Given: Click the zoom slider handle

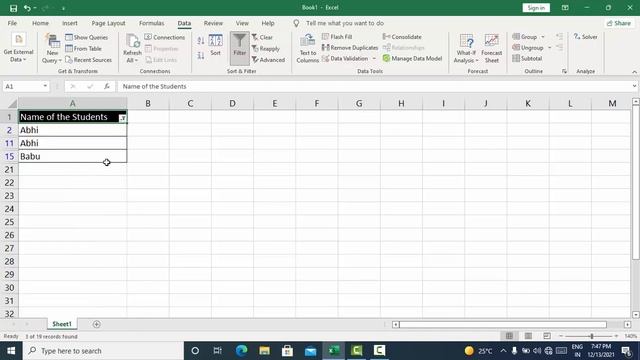Looking at the screenshot, I should click(x=592, y=336).
